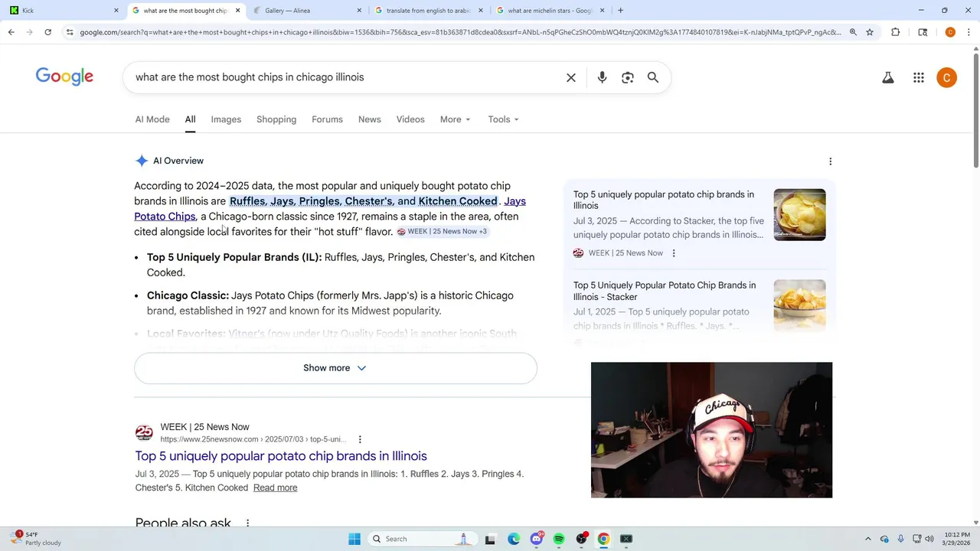Bookmark this page with star icon
The width and height of the screenshot is (980, 551).
pyautogui.click(x=870, y=32)
